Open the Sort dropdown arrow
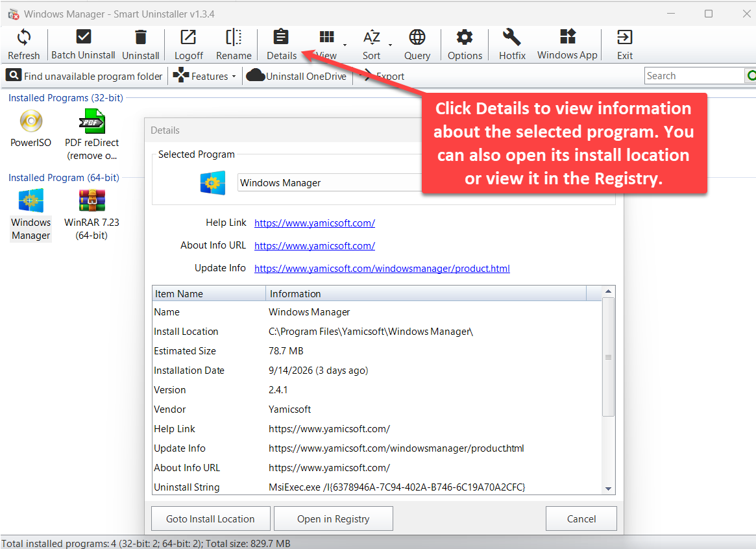Image resolution: width=756 pixels, height=549 pixels. tap(390, 45)
